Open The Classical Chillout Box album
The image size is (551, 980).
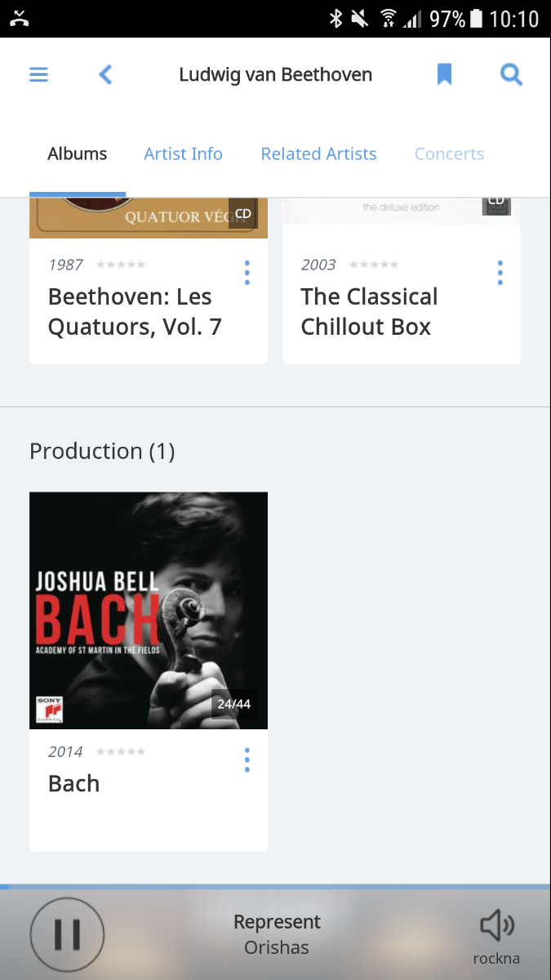click(x=369, y=312)
